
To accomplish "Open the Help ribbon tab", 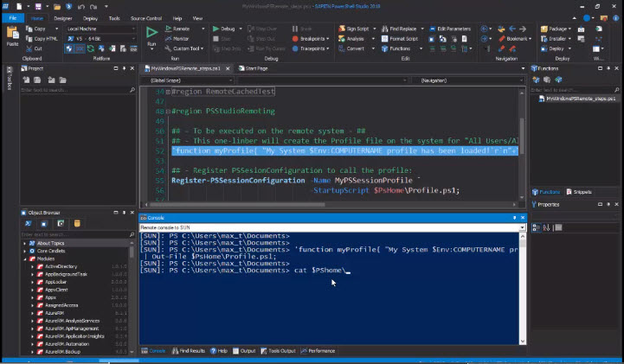I will point(177,18).
